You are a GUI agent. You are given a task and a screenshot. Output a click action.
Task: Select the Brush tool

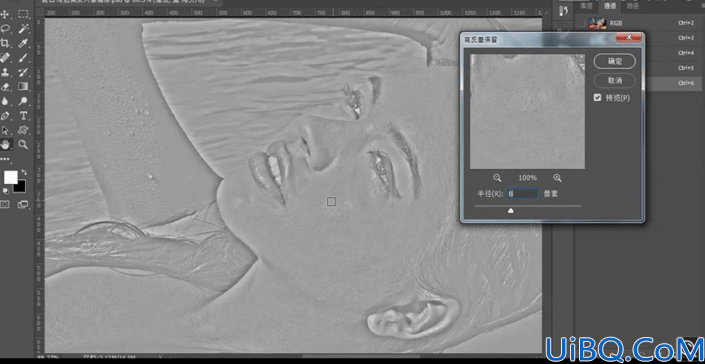[x=23, y=58]
